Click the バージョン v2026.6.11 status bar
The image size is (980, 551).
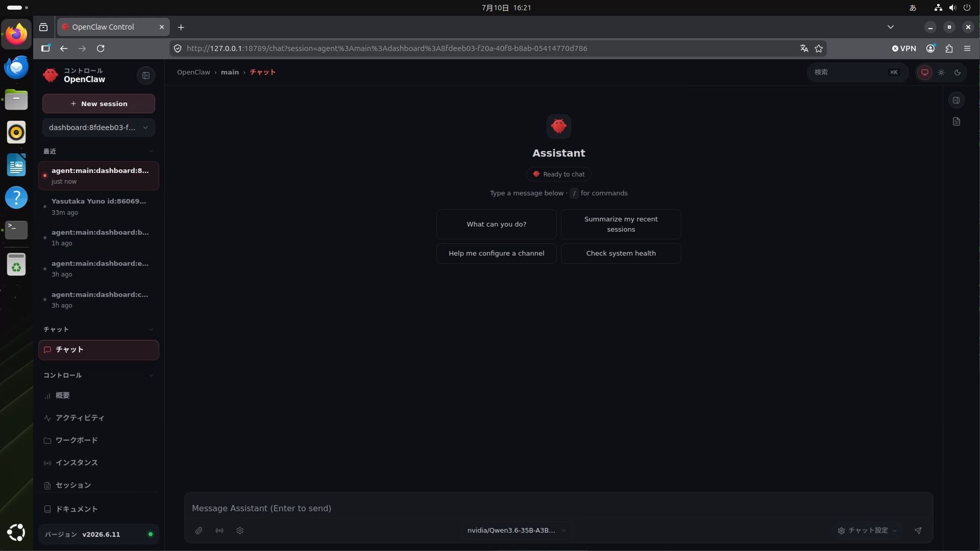pyautogui.click(x=99, y=535)
